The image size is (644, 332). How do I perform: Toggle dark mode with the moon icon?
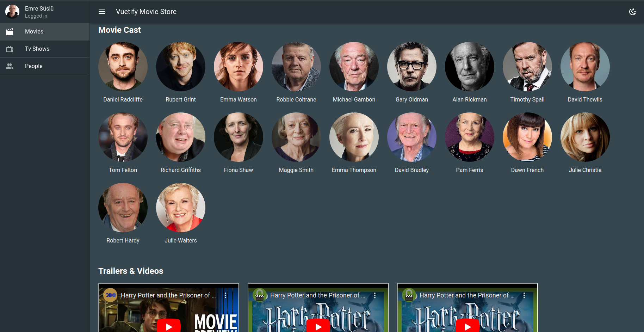pyautogui.click(x=633, y=12)
